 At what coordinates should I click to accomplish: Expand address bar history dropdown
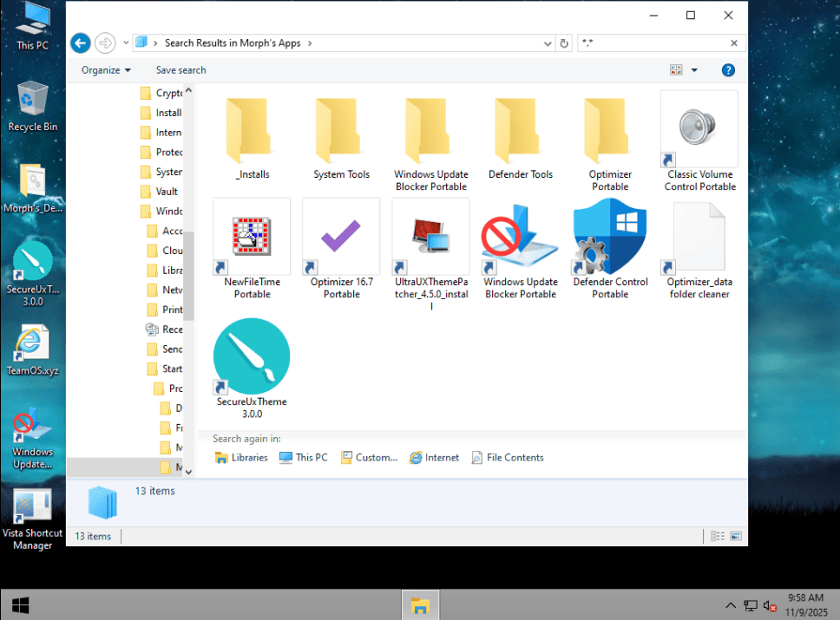click(x=548, y=43)
